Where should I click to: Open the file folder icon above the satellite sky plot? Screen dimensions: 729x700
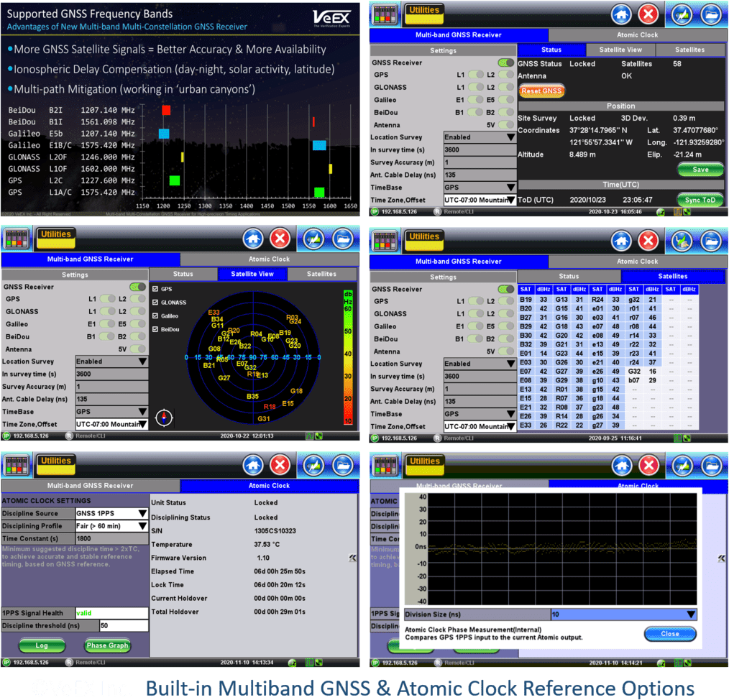[343, 238]
